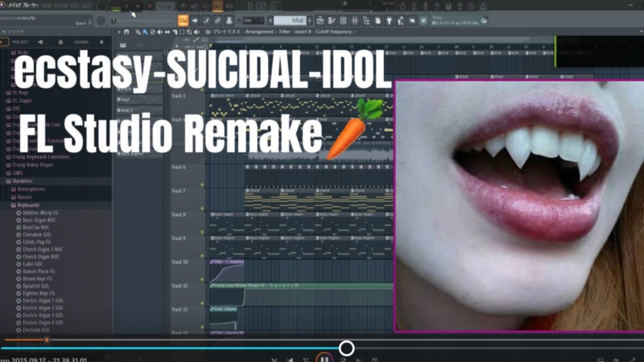
Task: Click the song position slider below transport
Action: click(x=142, y=21)
